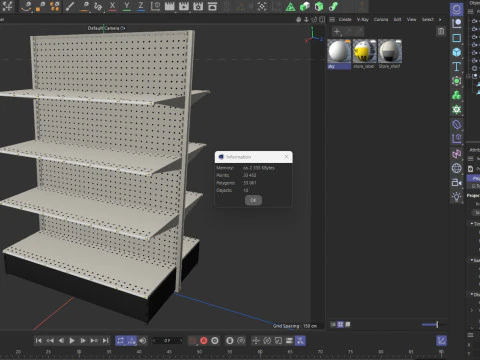This screenshot has width=480, height=360.
Task: Add new material with the plus button
Action: [337, 32]
